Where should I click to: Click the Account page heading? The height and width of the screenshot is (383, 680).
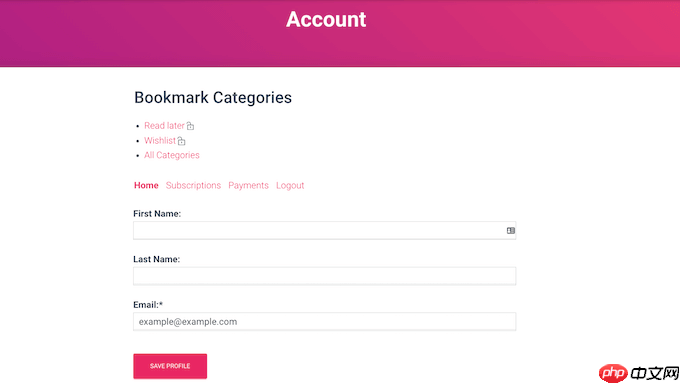point(326,20)
